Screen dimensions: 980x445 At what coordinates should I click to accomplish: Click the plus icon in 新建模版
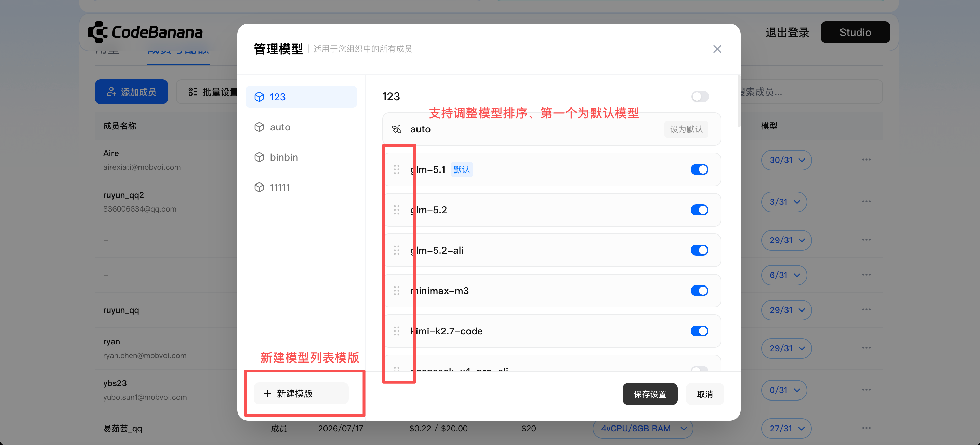coord(267,394)
